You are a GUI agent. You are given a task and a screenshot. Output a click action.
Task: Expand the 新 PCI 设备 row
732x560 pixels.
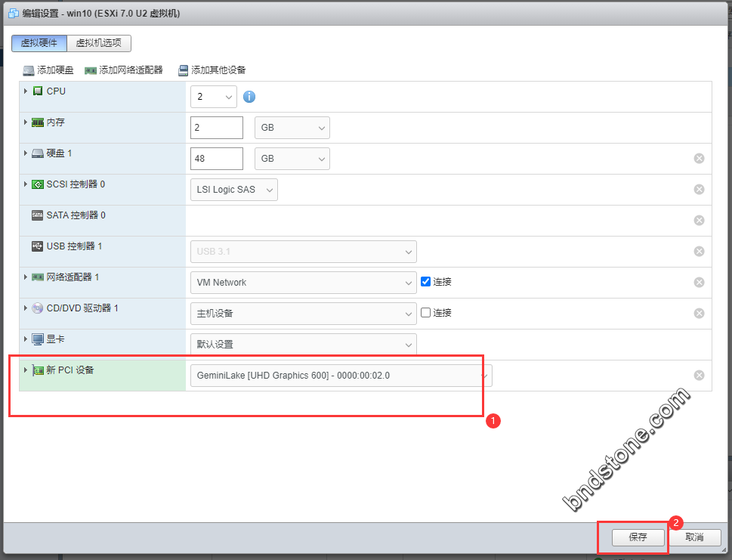26,370
